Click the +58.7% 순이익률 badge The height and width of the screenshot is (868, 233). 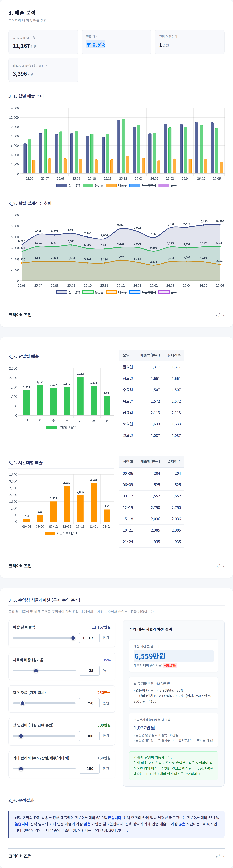pos(170,665)
